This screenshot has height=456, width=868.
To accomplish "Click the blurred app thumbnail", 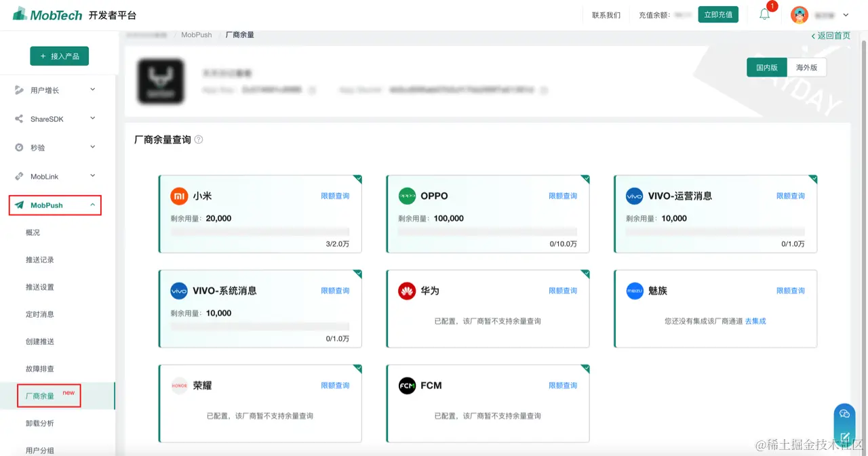I will click(x=161, y=81).
